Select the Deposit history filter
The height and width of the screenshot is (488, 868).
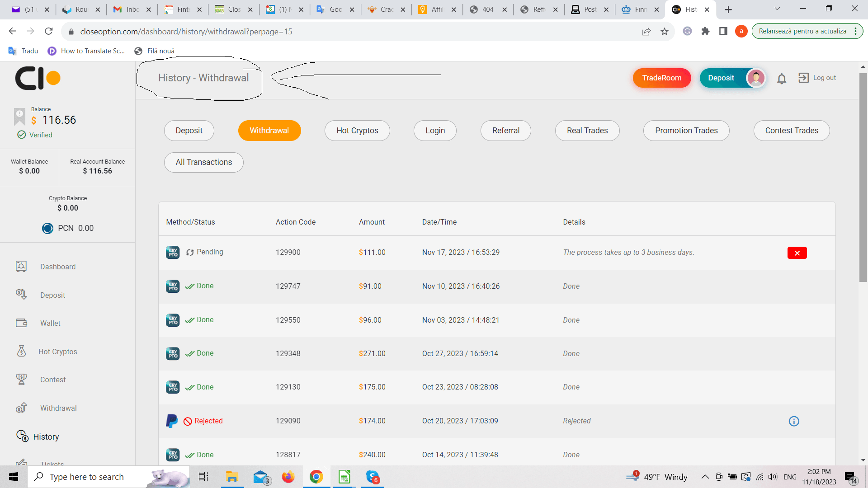[189, 131]
